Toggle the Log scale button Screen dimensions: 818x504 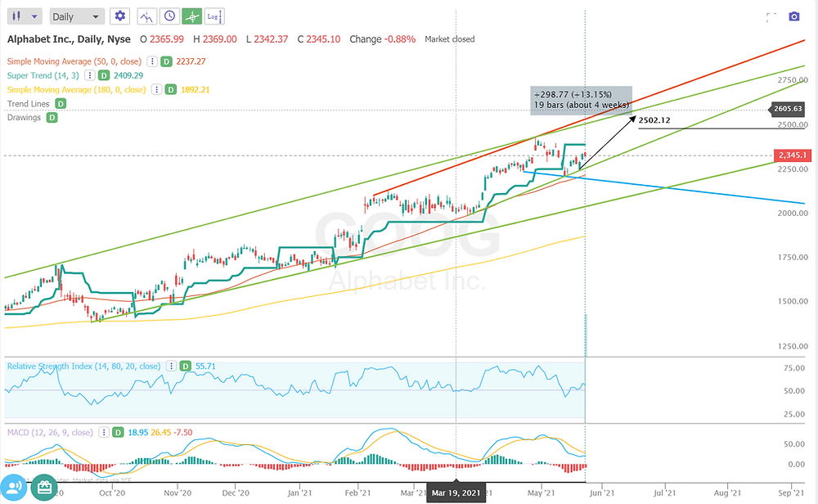[x=214, y=16]
